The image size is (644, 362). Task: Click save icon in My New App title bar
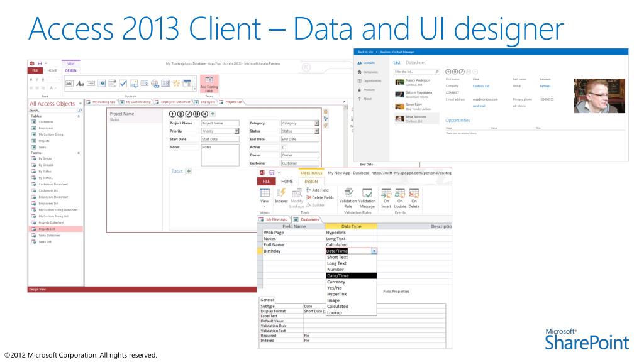coord(272,173)
